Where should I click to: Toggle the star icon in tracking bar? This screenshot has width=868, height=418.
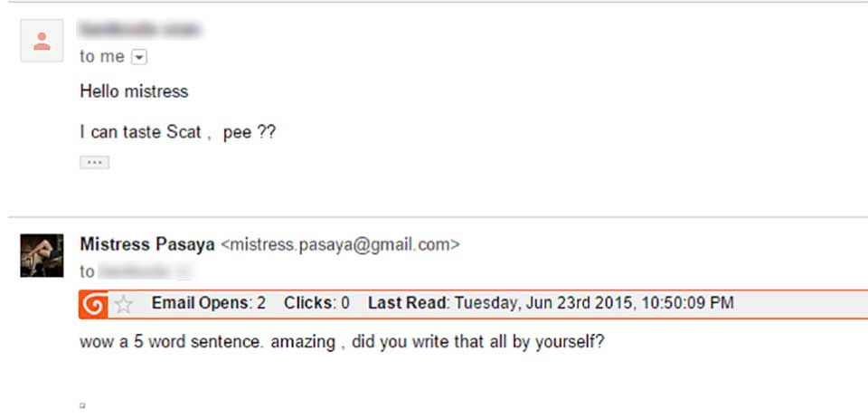[x=124, y=305]
